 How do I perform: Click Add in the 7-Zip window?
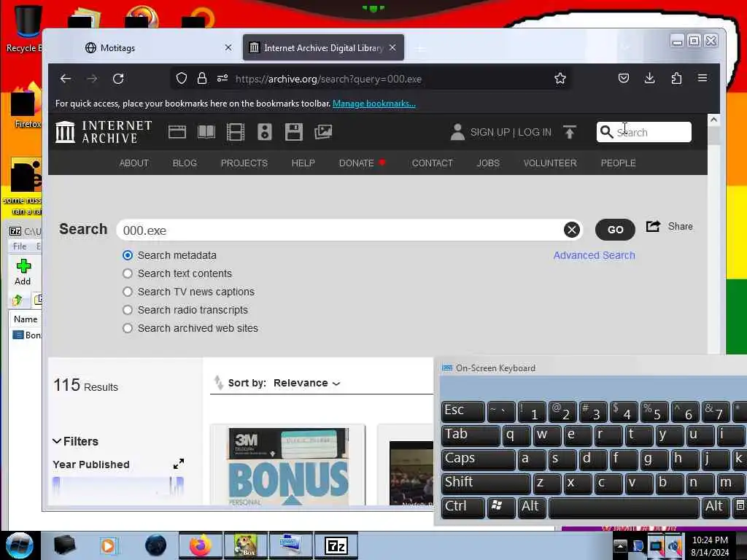(23, 272)
